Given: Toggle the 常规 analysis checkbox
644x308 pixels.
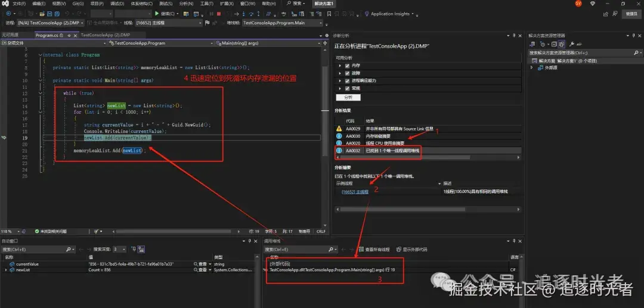Looking at the screenshot, I should (347, 88).
